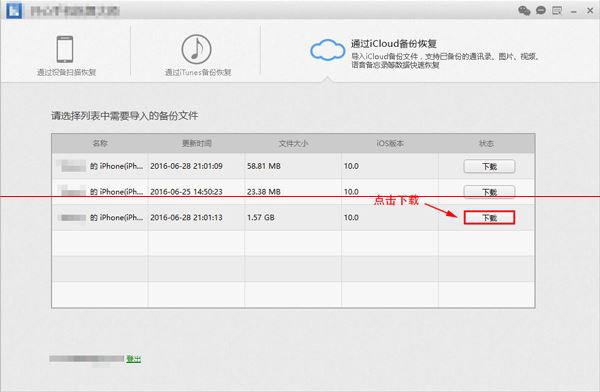This screenshot has width=600, height=392.
Task: Download the 58.81 MB backup
Action: click(x=489, y=167)
